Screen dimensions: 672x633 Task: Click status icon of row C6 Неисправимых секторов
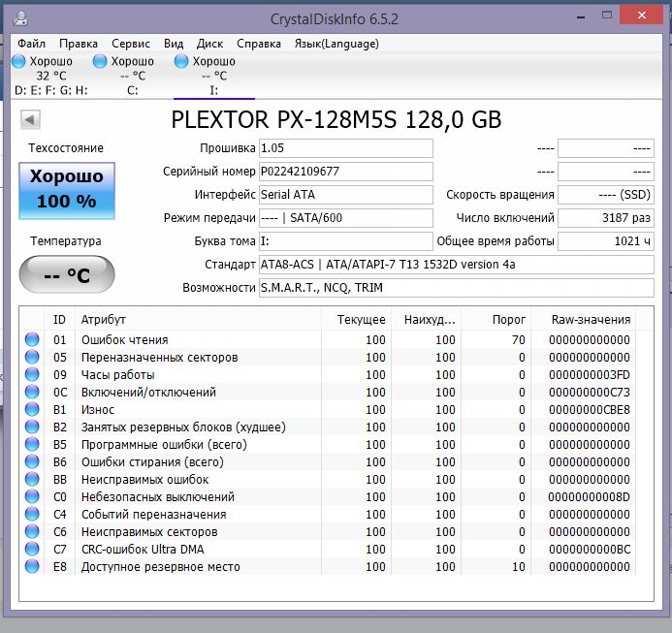32,531
